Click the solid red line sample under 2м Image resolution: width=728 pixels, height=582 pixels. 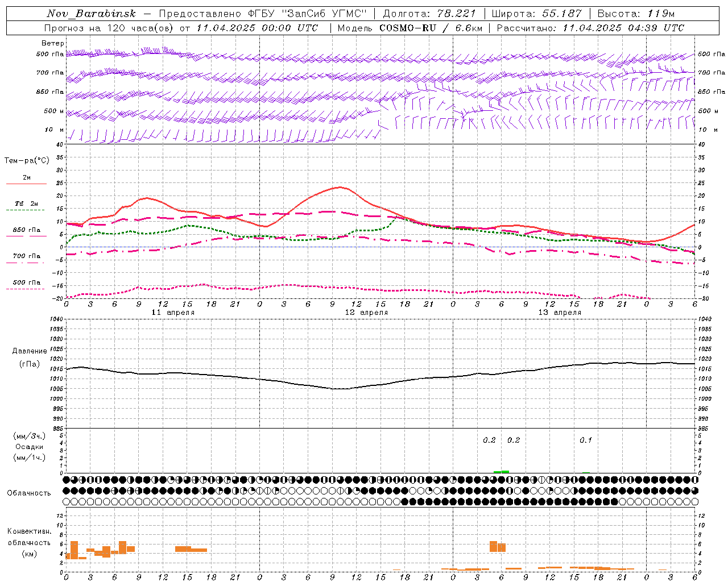coord(26,184)
